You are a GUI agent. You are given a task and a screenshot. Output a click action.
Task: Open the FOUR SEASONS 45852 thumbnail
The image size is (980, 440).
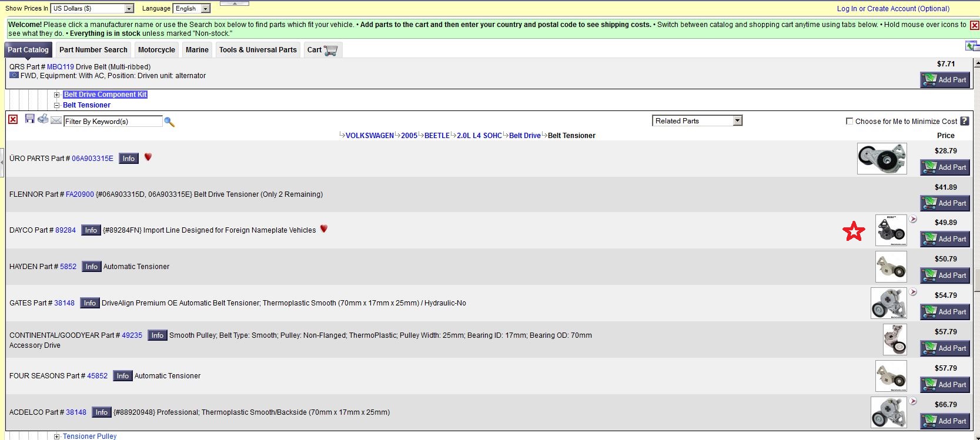(x=891, y=376)
